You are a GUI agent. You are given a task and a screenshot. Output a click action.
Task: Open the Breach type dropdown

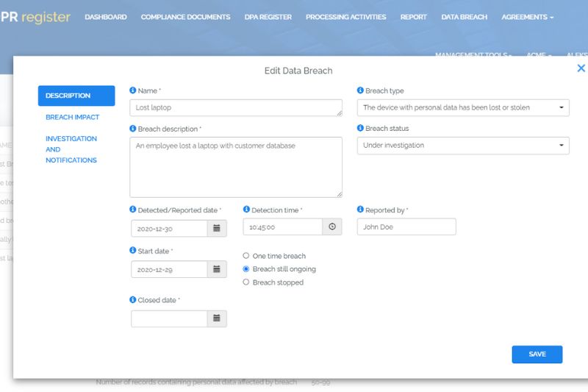pos(463,107)
